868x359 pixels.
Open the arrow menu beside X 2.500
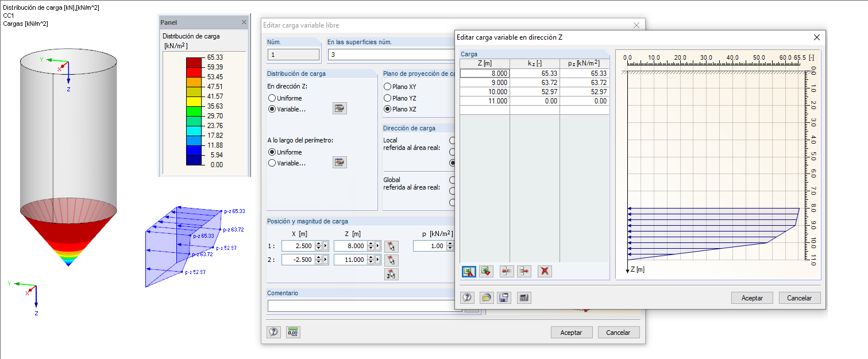tap(326, 246)
